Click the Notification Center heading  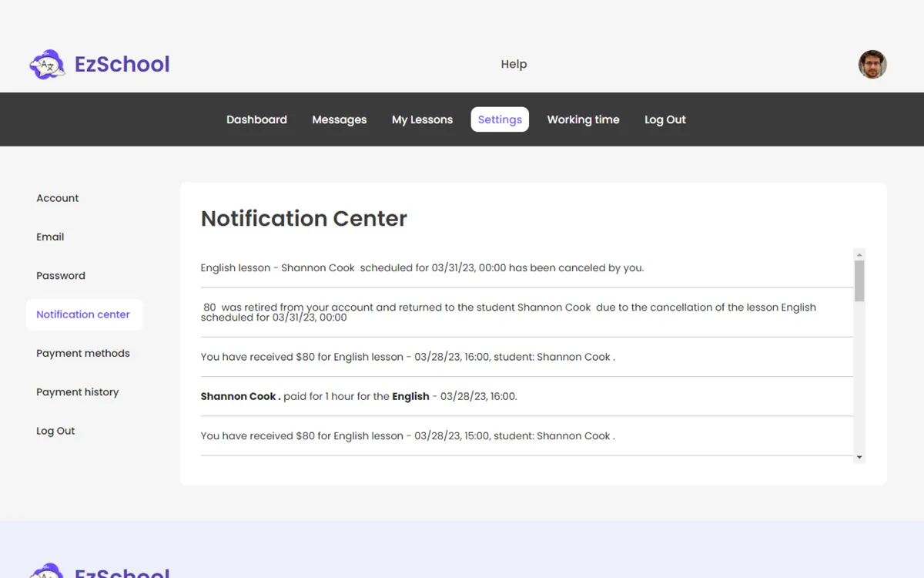[304, 218]
